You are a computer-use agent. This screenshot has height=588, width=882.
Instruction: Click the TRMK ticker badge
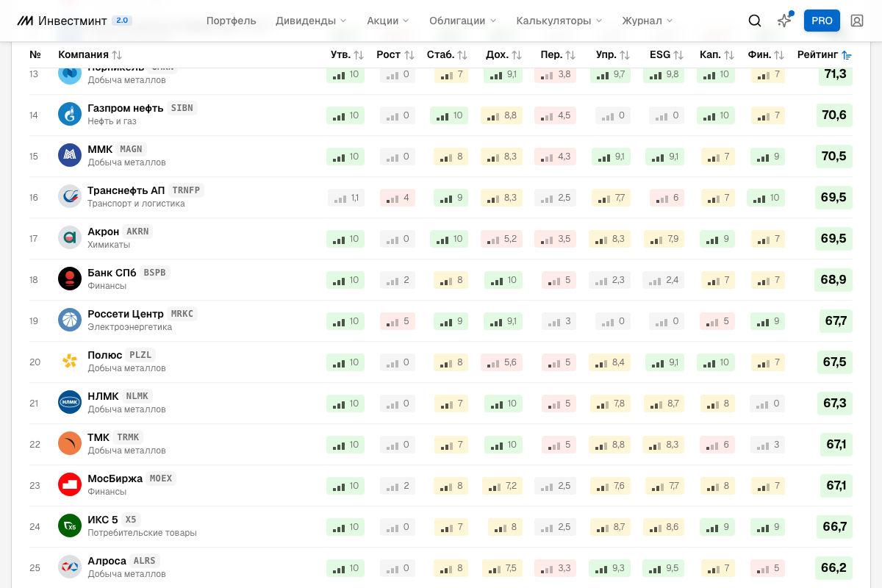click(x=128, y=437)
